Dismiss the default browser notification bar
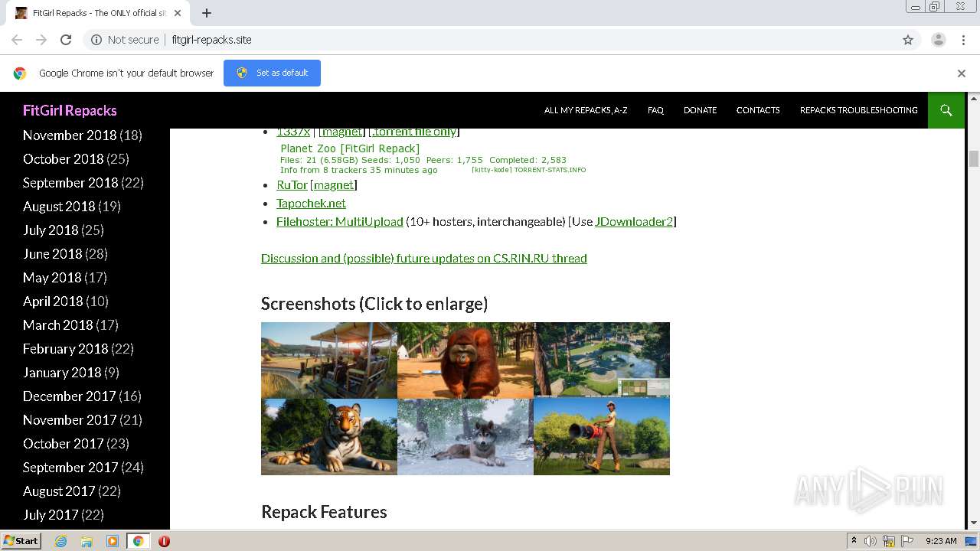Viewport: 980px width, 551px height. [962, 73]
